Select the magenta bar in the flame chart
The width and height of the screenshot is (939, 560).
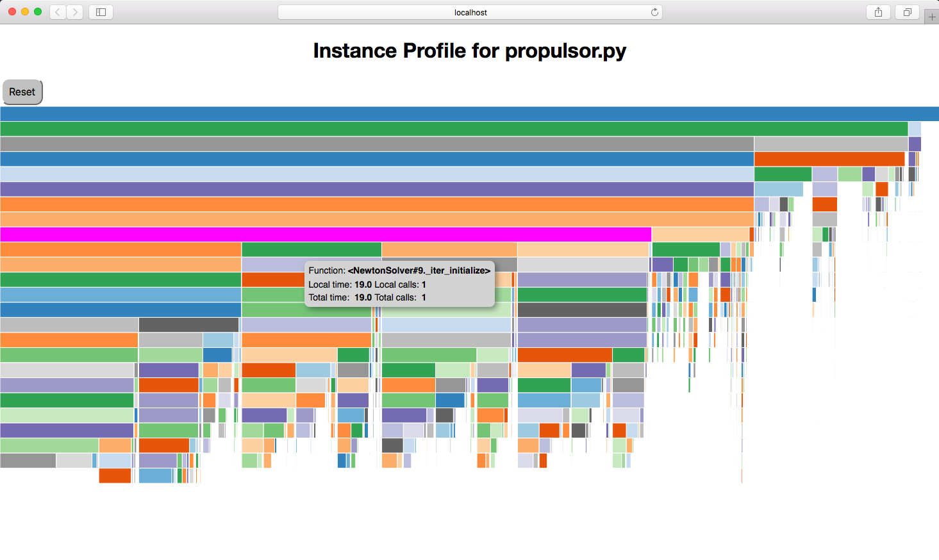click(x=326, y=235)
